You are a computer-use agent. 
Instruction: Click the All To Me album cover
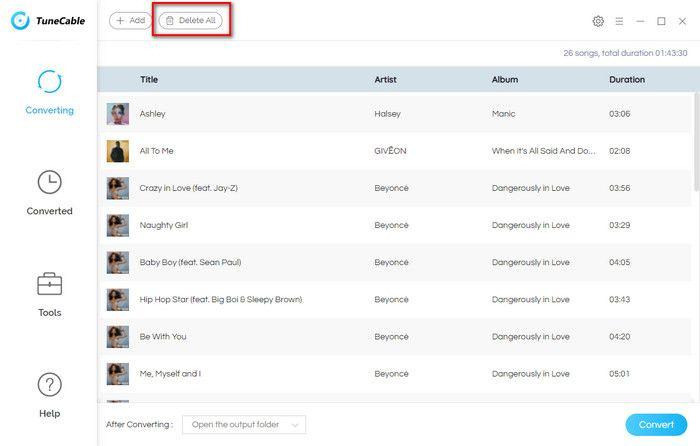(x=118, y=151)
